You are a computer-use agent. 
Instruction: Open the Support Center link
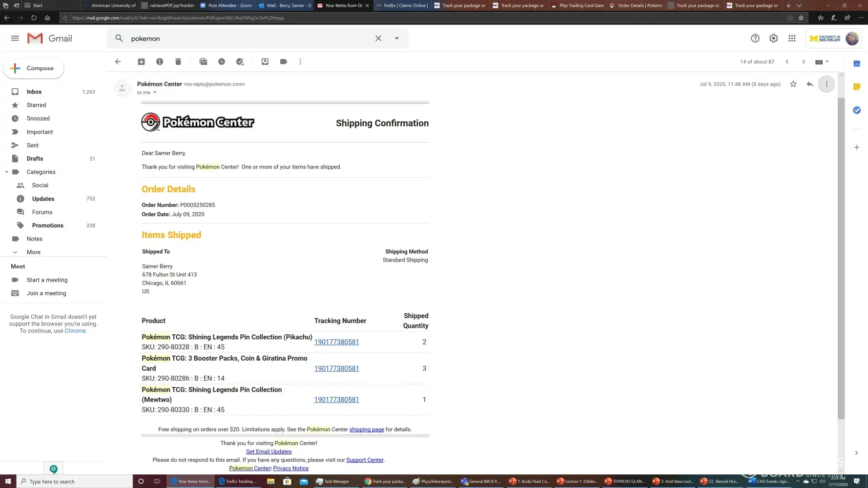click(x=365, y=460)
